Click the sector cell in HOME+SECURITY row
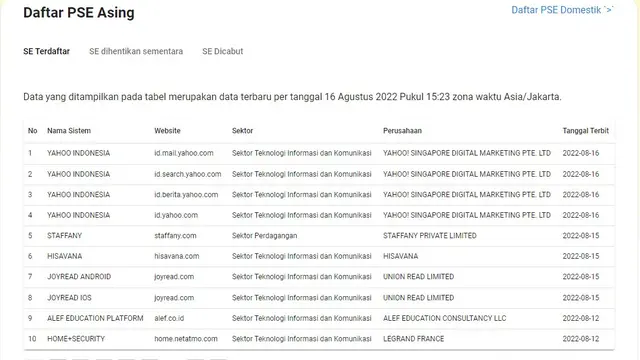This screenshot has height=360, width=640. (x=302, y=339)
